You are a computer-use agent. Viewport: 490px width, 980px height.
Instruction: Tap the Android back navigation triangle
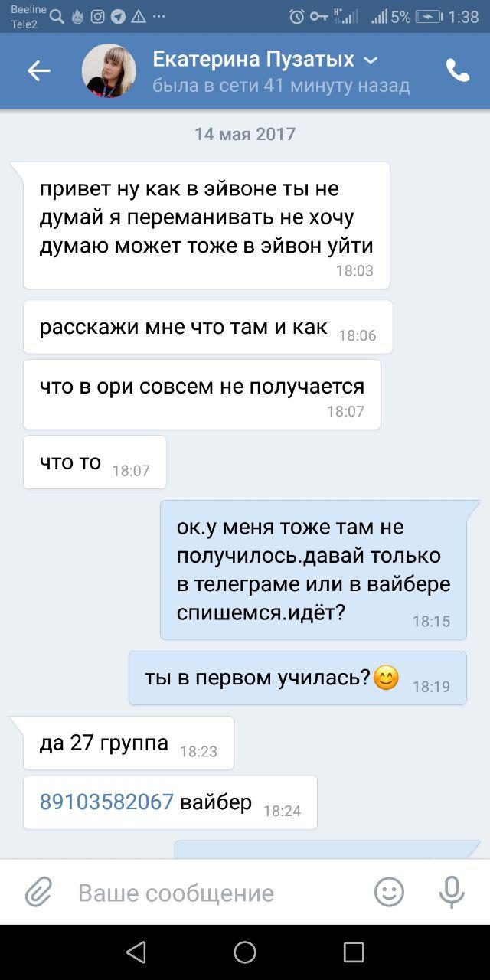coord(136,952)
